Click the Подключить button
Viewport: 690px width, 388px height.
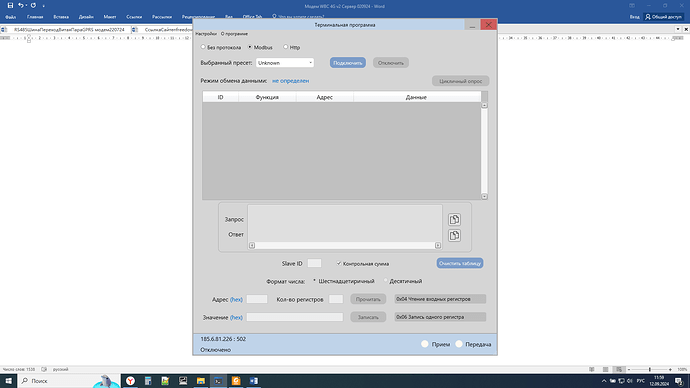point(348,63)
